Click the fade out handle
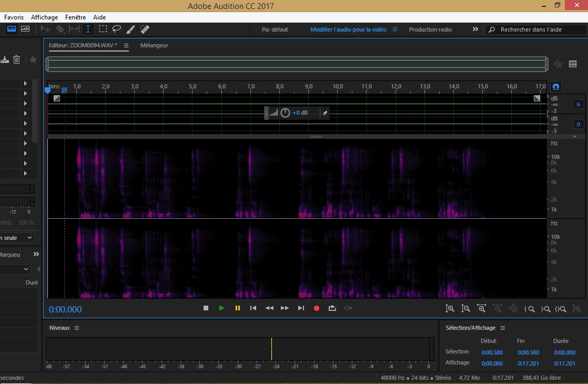Viewport: 588px width, 384px height. pyautogui.click(x=537, y=98)
